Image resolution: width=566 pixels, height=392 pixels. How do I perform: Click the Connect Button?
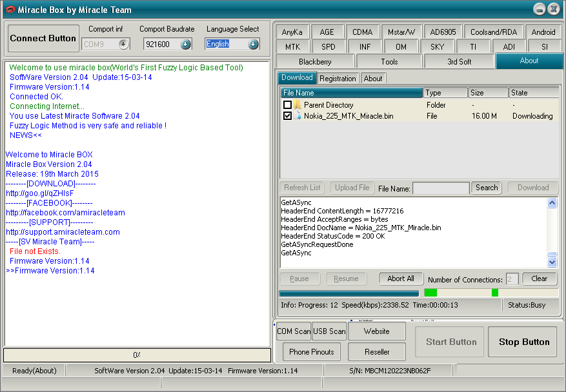(x=43, y=38)
